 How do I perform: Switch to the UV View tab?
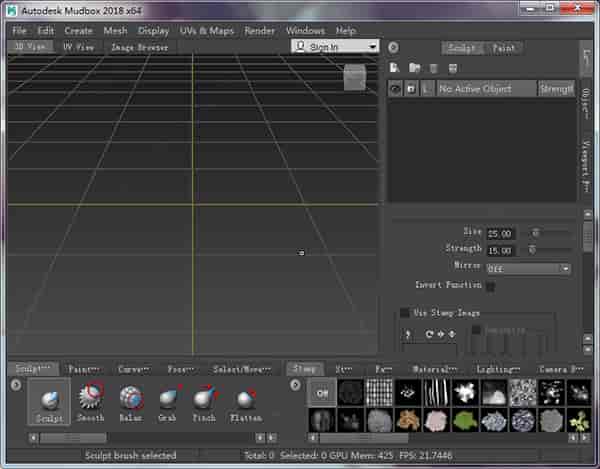coord(78,47)
